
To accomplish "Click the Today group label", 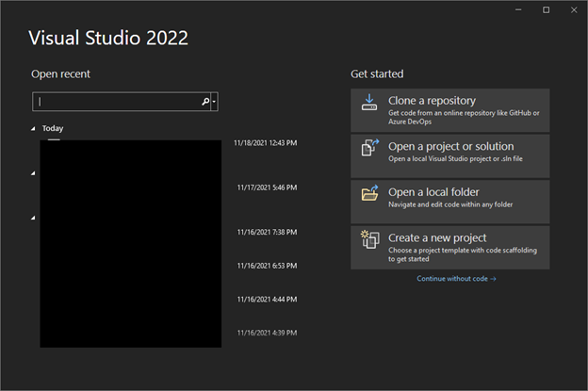I will coord(53,128).
